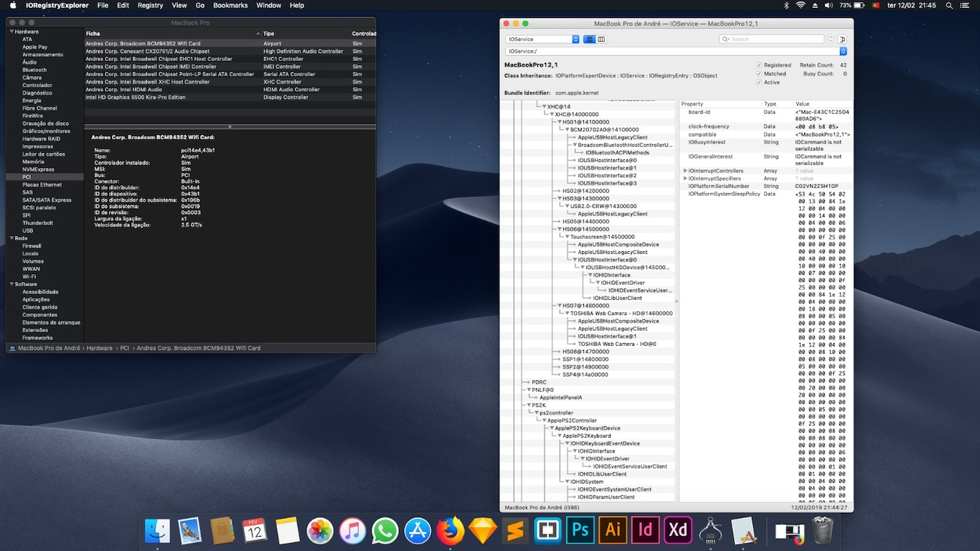The image size is (980, 551).
Task: Open System Information in the Dock
Action: point(710,531)
